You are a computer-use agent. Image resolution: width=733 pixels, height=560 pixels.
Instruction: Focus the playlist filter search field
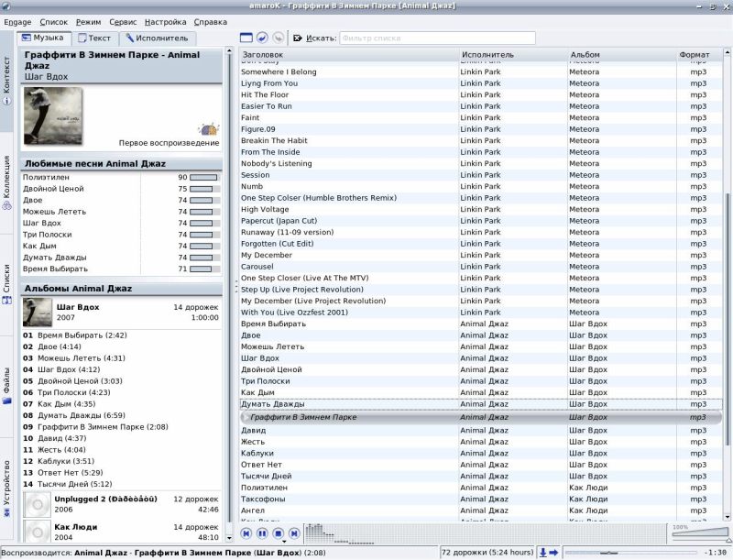437,38
